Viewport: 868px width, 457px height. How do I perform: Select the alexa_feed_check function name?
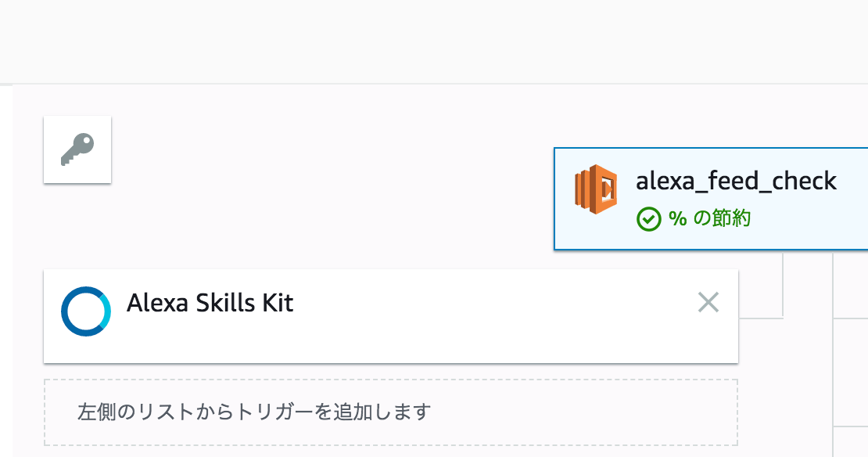pos(737,181)
